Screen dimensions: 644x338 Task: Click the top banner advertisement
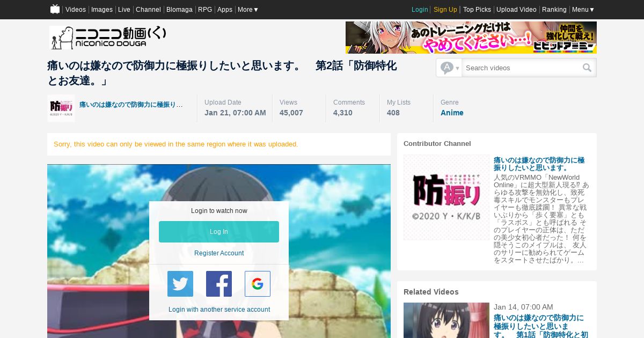[x=471, y=38]
